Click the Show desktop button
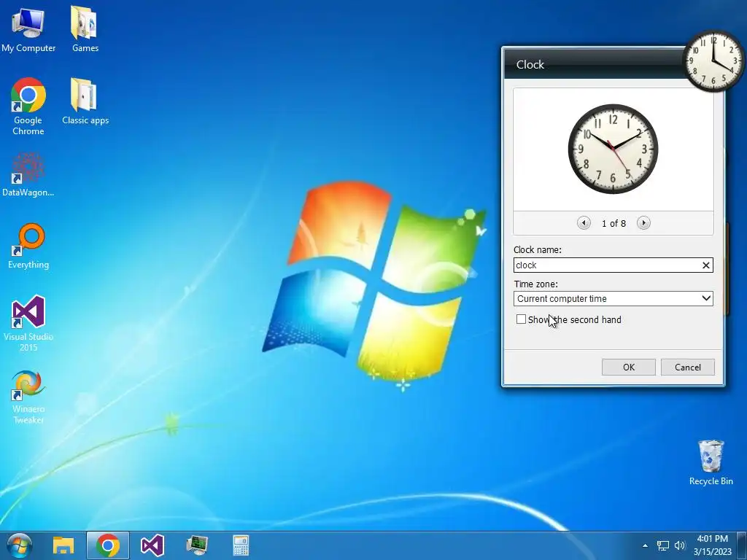Image resolution: width=747 pixels, height=560 pixels. tap(742, 545)
